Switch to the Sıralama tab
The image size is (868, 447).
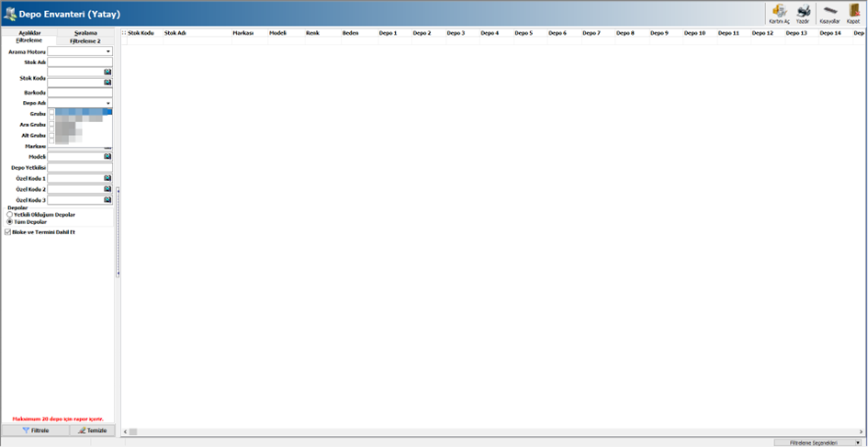click(85, 33)
